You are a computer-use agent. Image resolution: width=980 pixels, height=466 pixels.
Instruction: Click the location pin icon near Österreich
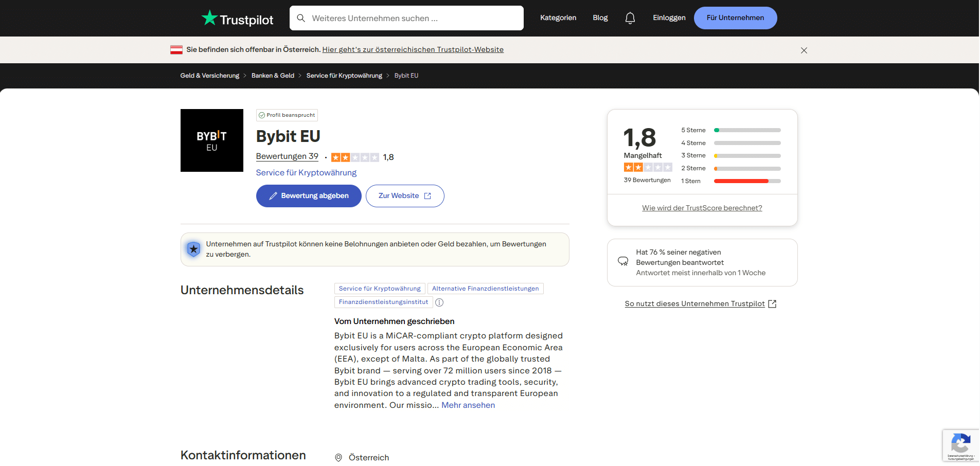(x=338, y=458)
